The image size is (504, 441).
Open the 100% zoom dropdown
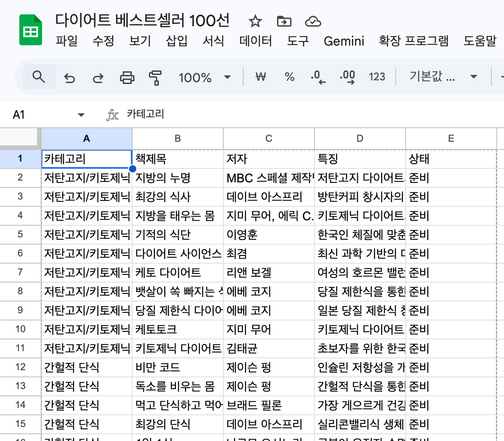[204, 77]
